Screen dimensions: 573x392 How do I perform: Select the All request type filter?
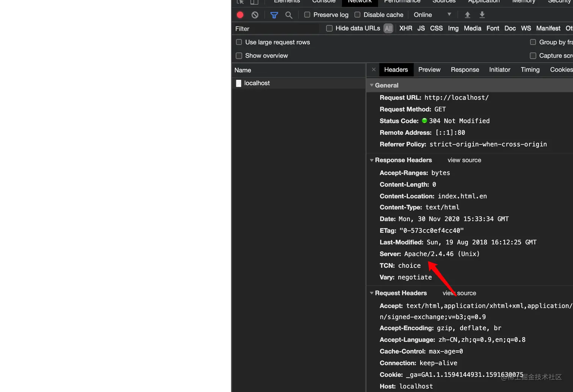point(388,28)
